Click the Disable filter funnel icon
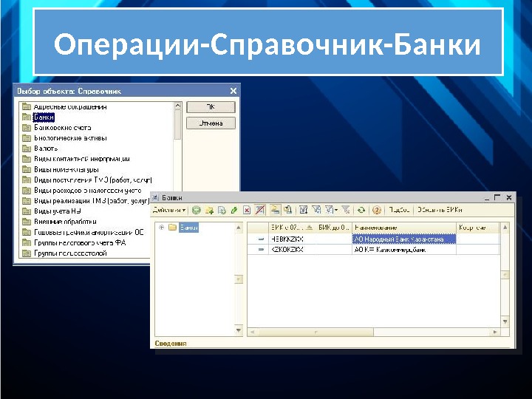This screenshot has width=532, height=399. click(346, 210)
